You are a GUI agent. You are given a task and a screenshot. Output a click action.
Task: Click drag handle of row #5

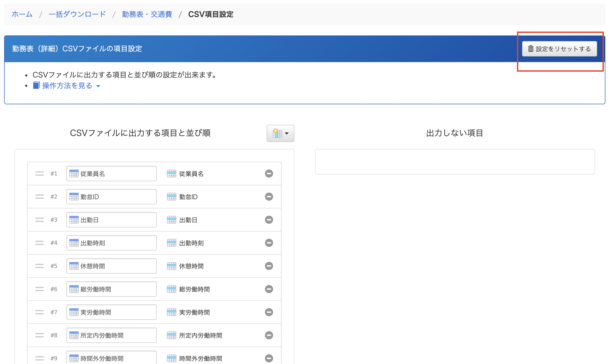[x=40, y=266]
